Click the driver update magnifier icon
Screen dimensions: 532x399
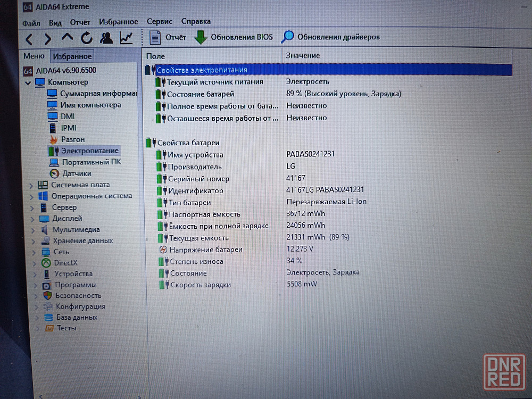coord(287,37)
